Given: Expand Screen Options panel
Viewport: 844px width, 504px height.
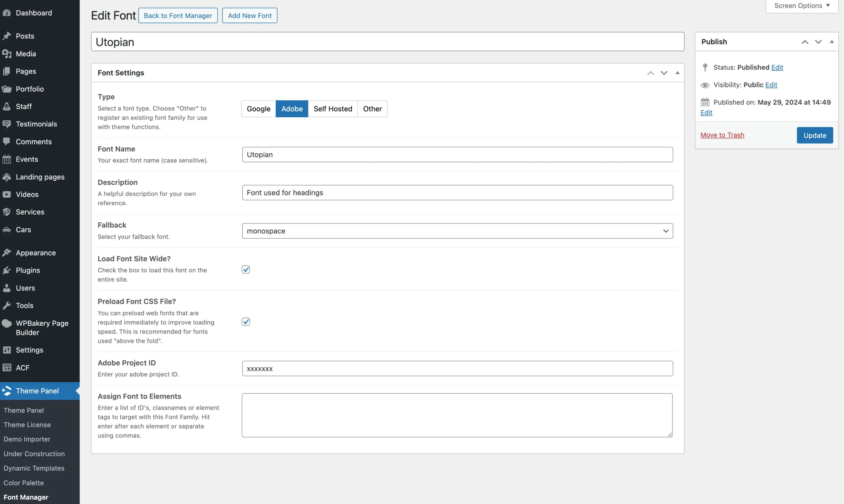Looking at the screenshot, I should click(x=802, y=6).
